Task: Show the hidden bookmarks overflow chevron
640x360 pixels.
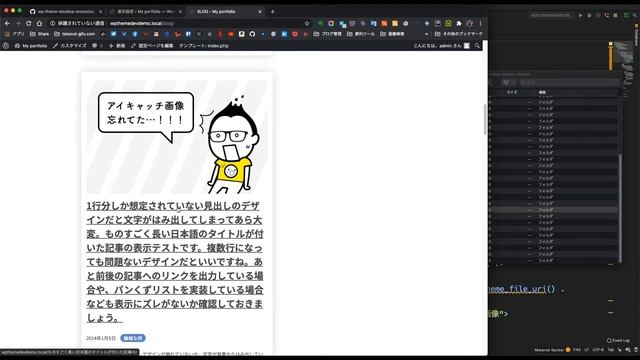Action: pyautogui.click(x=427, y=34)
